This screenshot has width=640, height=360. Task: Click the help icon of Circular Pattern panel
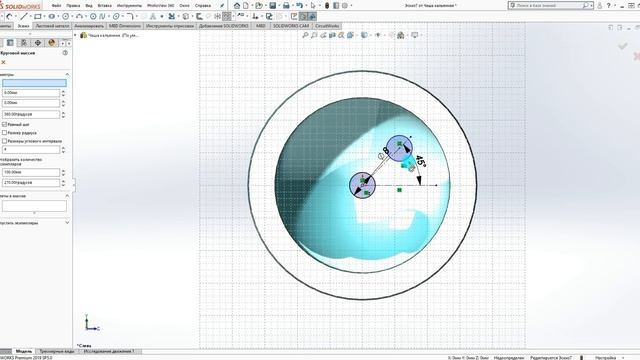tap(65, 53)
